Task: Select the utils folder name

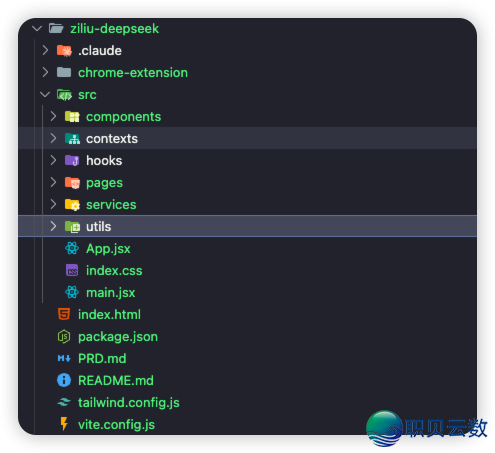Action: pyautogui.click(x=99, y=227)
